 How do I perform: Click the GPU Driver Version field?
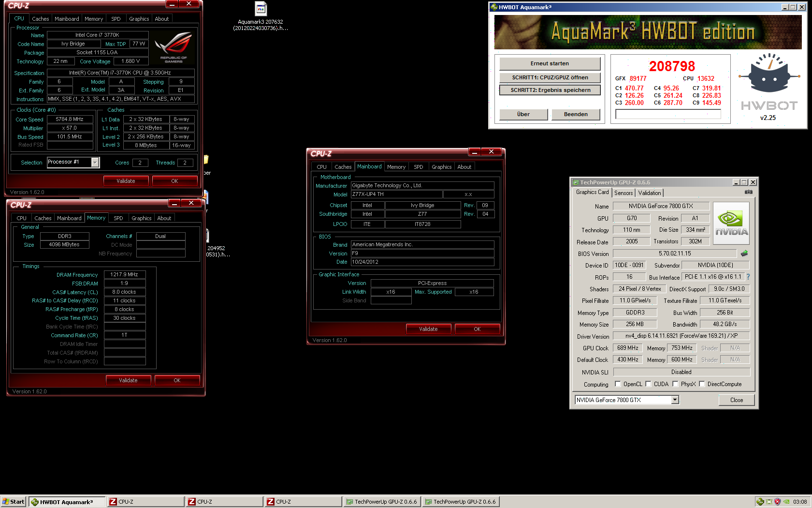point(681,336)
